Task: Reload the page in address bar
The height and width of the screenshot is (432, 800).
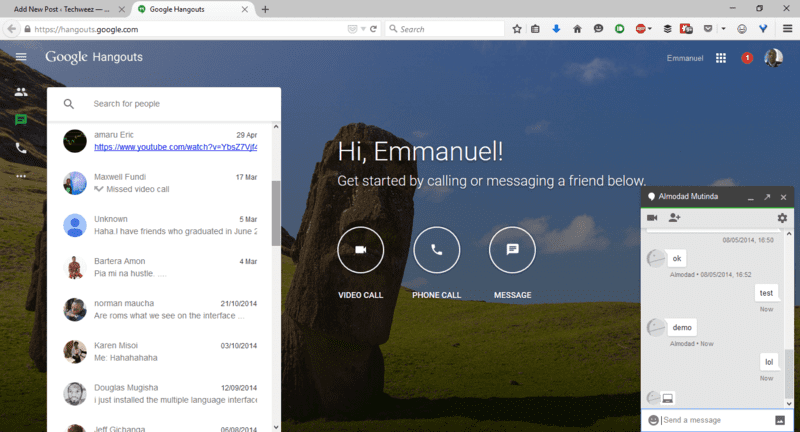Action: coord(373,29)
